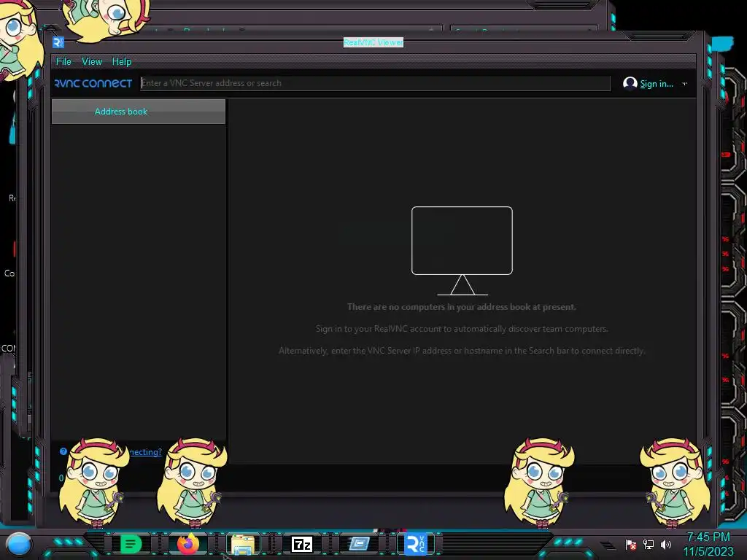747x560 pixels.
Task: Open the Help menu
Action: point(122,61)
